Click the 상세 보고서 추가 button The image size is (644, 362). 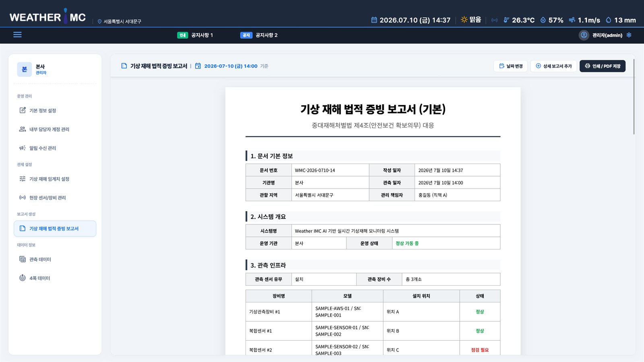click(x=553, y=66)
